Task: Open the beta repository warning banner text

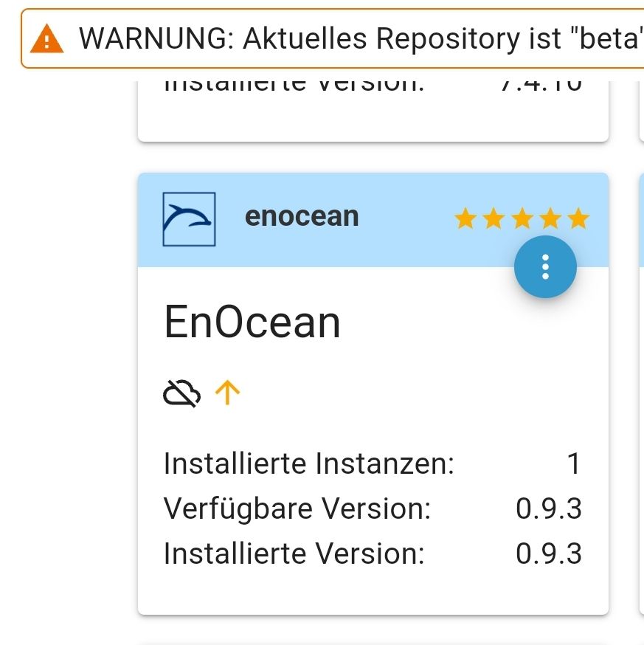Action: [x=361, y=38]
